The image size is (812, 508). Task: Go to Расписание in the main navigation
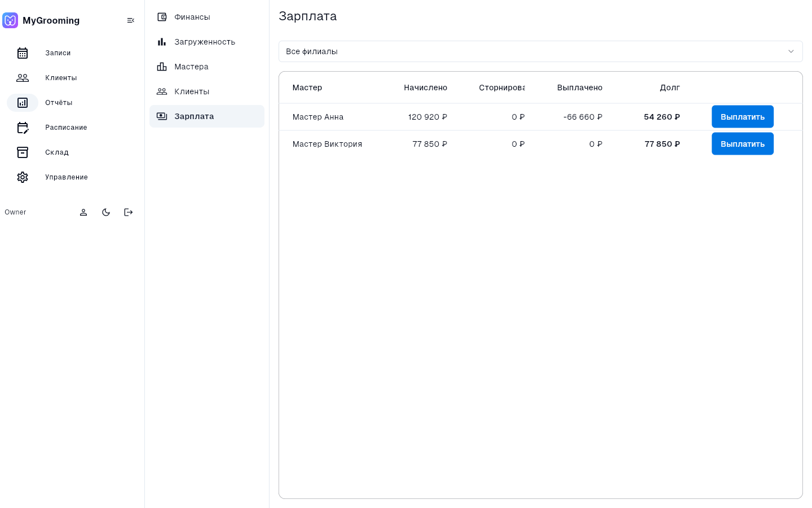click(x=66, y=128)
